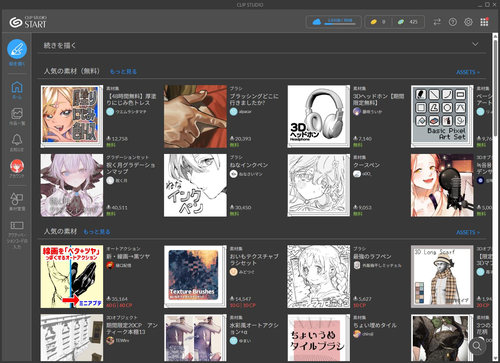The image size is (500, 363).
Task: Open the 最強のラフペン sketch thumbnail
Action: (319, 277)
